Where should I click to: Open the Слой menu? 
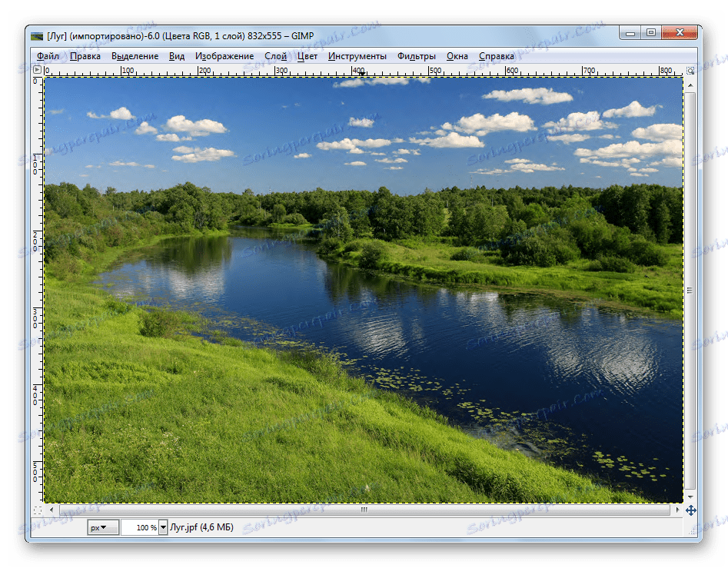[x=275, y=56]
